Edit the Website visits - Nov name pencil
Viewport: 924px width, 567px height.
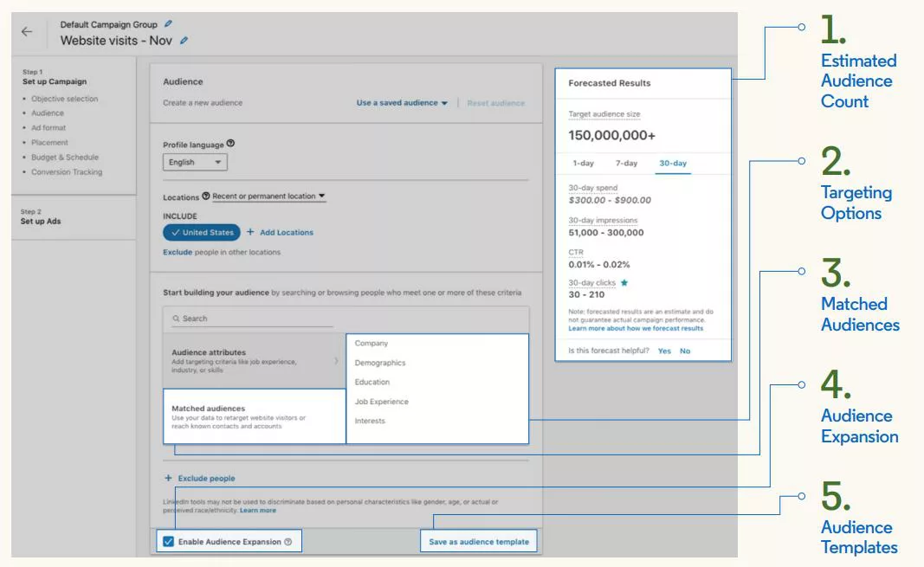[184, 41]
